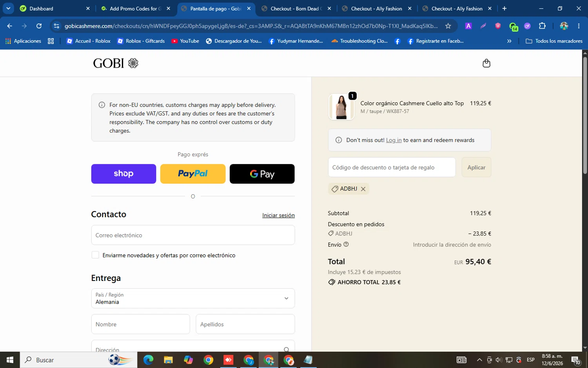Click the taskbar search box
The height and width of the screenshot is (368, 588).
[x=78, y=360]
